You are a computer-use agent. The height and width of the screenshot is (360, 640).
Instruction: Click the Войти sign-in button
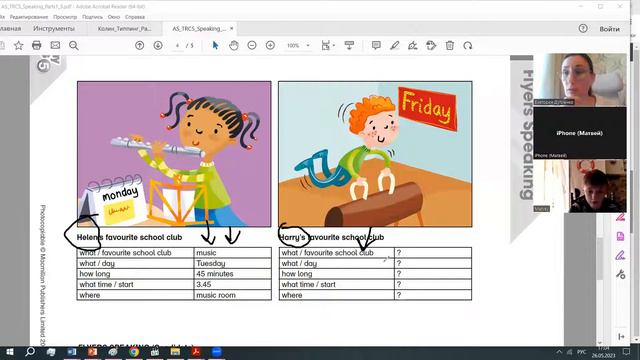coord(609,29)
